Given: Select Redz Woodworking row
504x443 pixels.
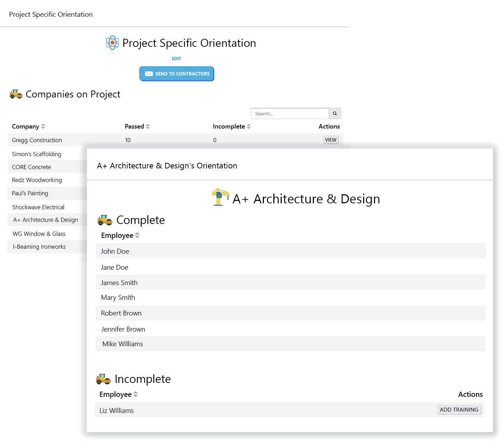Looking at the screenshot, I should coord(47,180).
